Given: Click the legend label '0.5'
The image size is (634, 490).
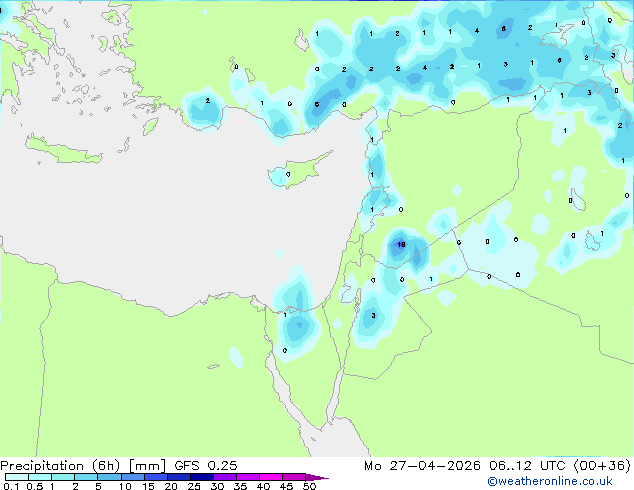Looking at the screenshot, I should (34, 486).
